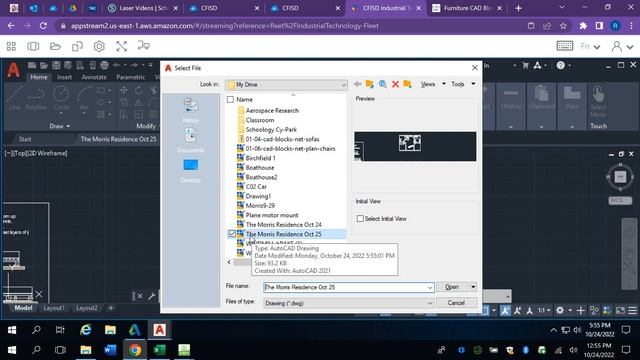The image size is (640, 360).
Task: Open Chrome from the local taskbar
Action: [135, 350]
